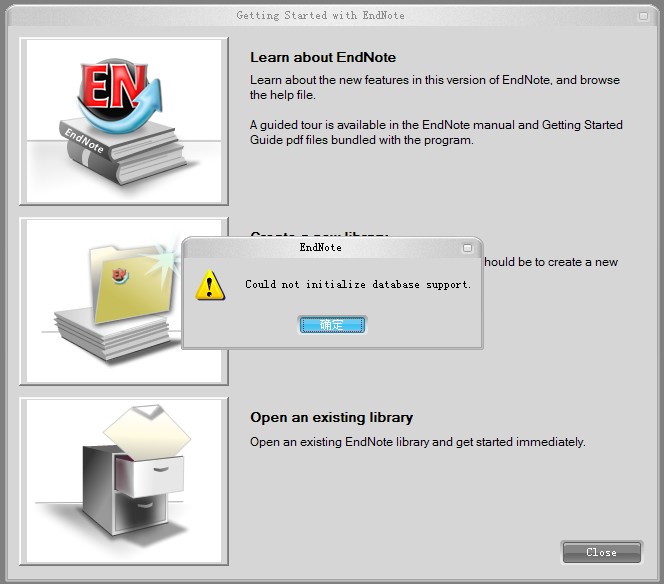Click the Could not initialize database support message
Viewport: 664px width, 584px height.
358,284
